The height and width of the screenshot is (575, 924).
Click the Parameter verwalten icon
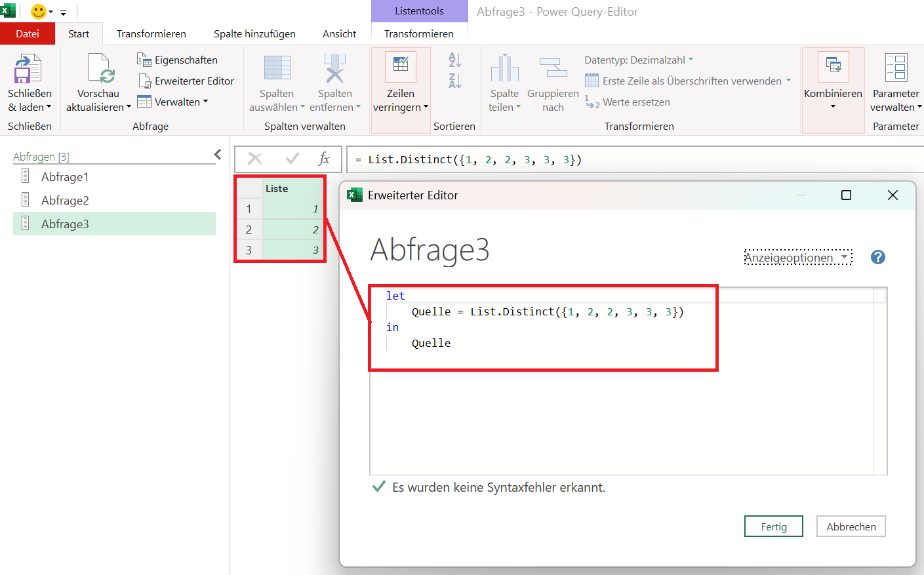(896, 68)
